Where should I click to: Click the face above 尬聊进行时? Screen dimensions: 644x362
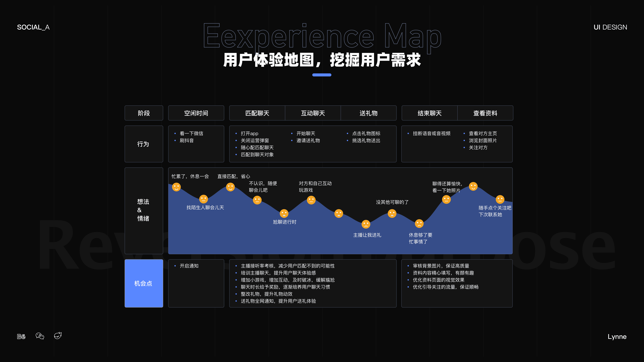[284, 214]
